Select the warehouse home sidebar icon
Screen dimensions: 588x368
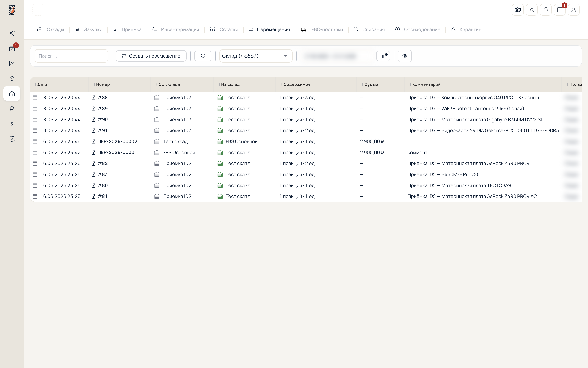tap(12, 94)
